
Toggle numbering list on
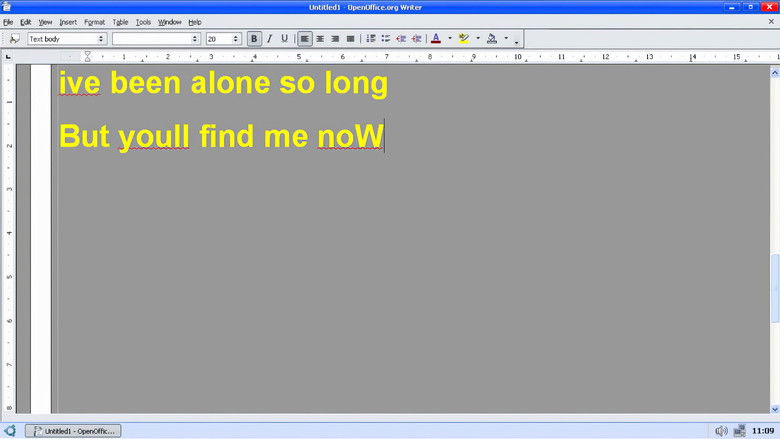point(371,39)
